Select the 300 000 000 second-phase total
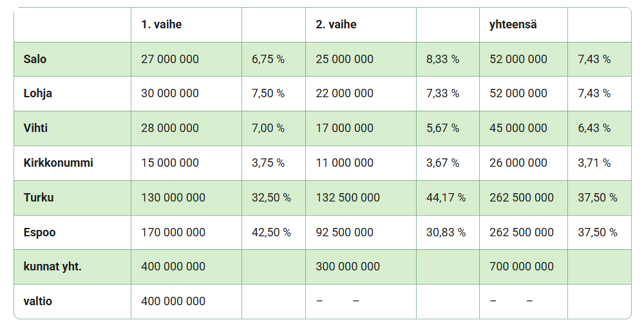644x329 pixels. tap(348, 267)
